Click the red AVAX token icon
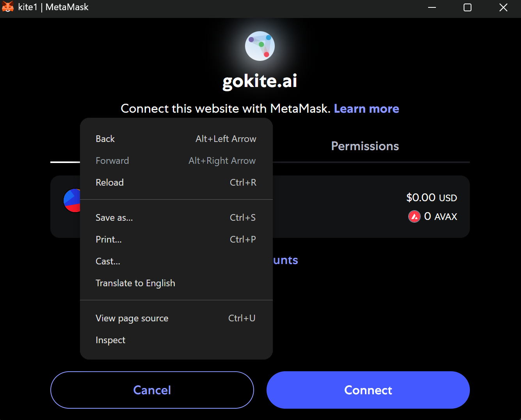The height and width of the screenshot is (420, 521). tap(414, 216)
